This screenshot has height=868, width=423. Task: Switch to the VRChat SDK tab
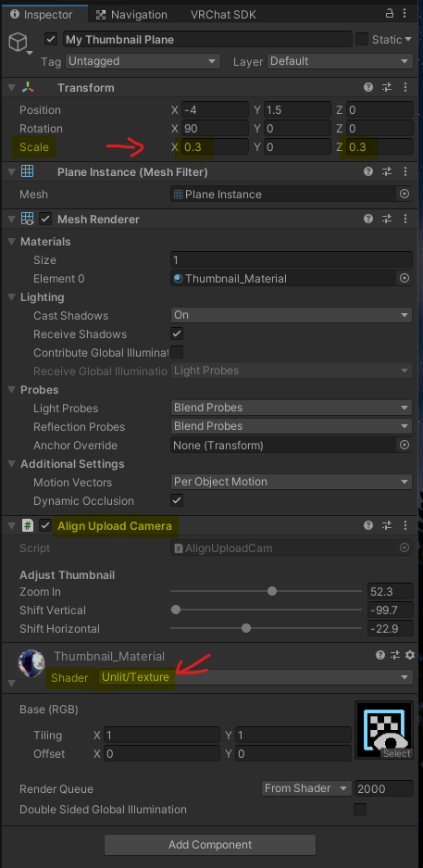coord(223,15)
